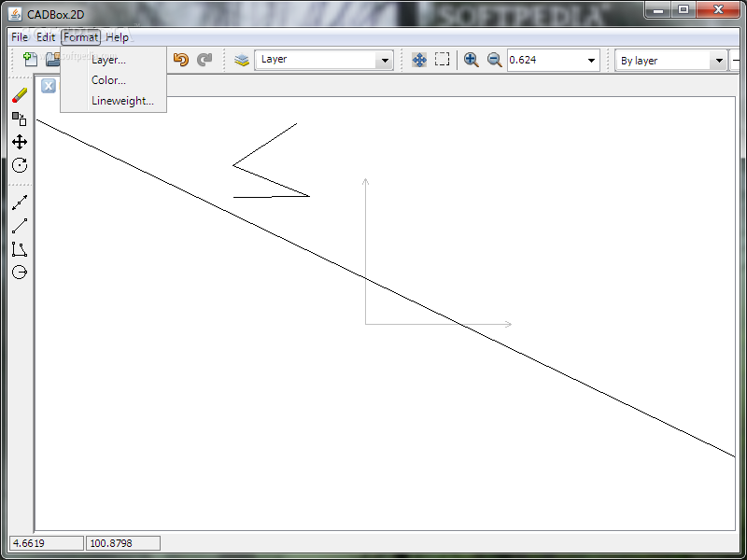Select the Circle by radius tool
The image size is (747, 560).
point(20,273)
